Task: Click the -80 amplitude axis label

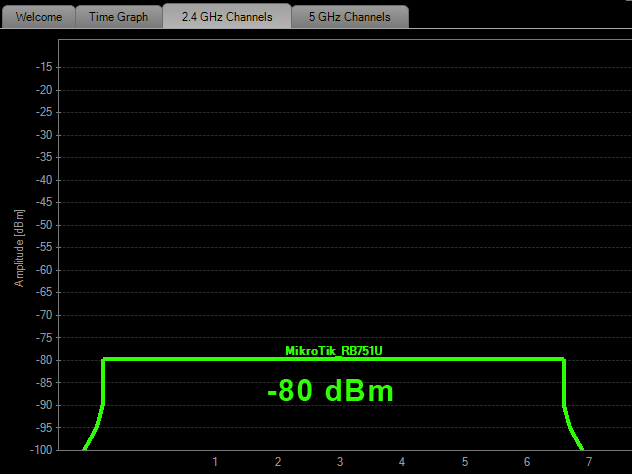Action: point(44,360)
